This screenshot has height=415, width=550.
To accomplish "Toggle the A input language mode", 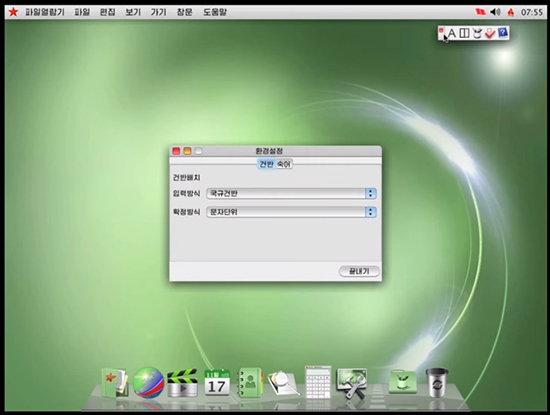I will coord(452,33).
